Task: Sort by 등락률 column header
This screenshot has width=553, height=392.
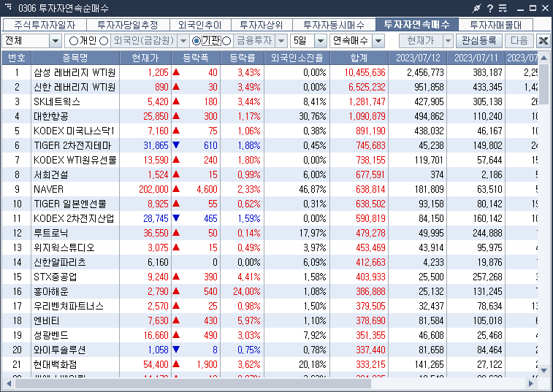Action: coord(243,58)
